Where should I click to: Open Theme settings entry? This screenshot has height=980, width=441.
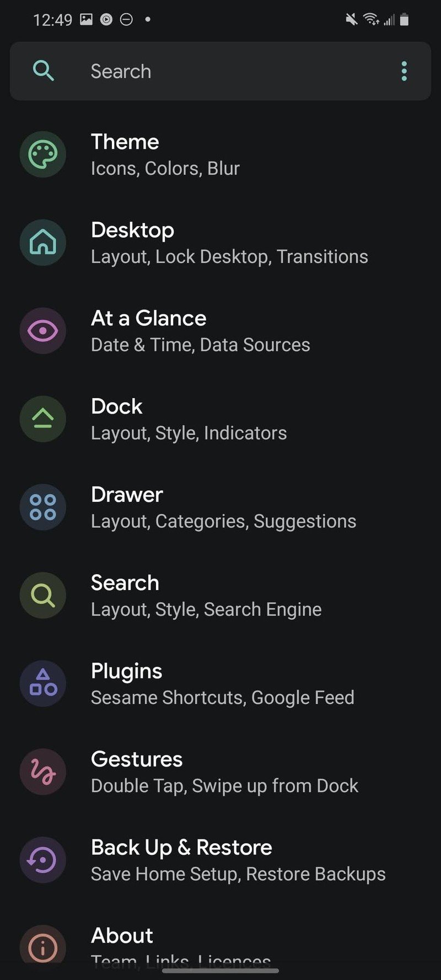[220, 154]
